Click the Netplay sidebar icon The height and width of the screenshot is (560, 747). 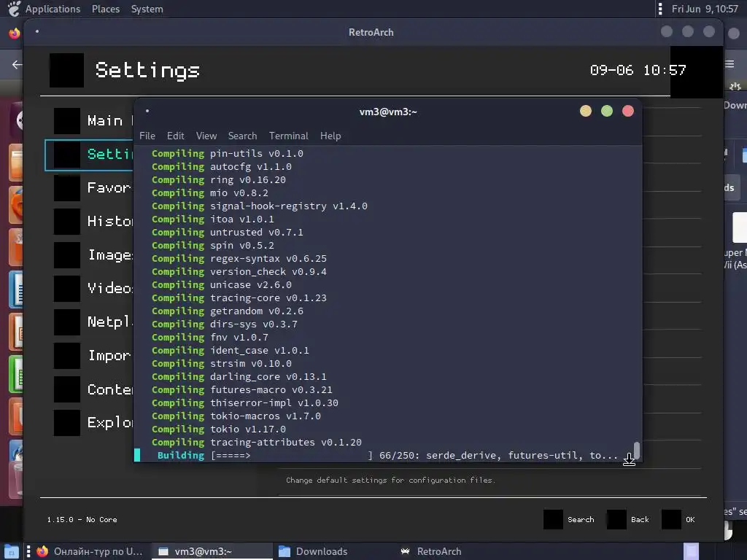click(x=66, y=322)
